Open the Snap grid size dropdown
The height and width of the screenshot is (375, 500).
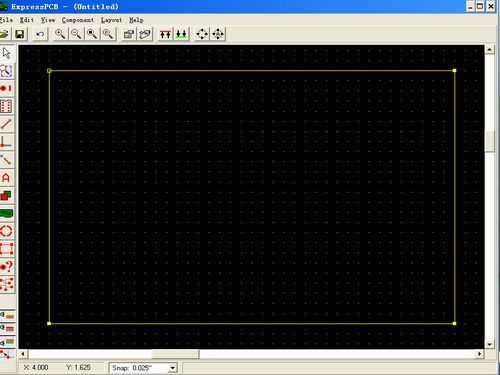pyautogui.click(x=172, y=368)
